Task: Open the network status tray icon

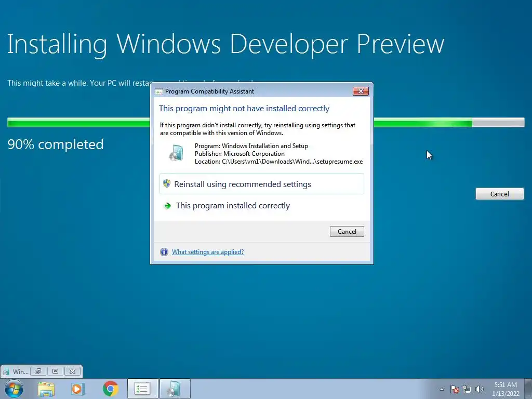Action: tap(467, 389)
